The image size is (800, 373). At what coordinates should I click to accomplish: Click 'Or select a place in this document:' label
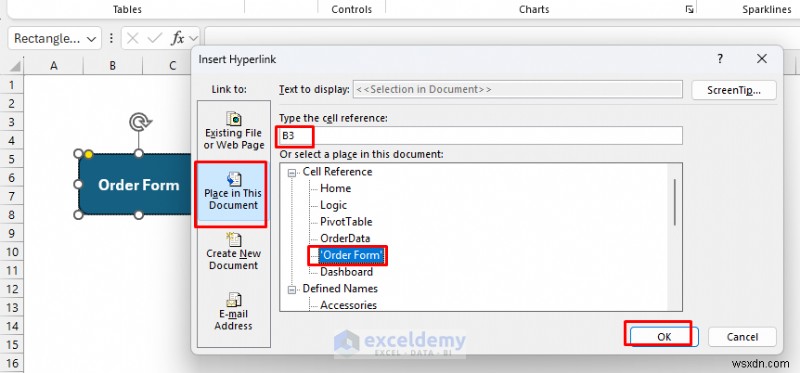click(x=361, y=154)
